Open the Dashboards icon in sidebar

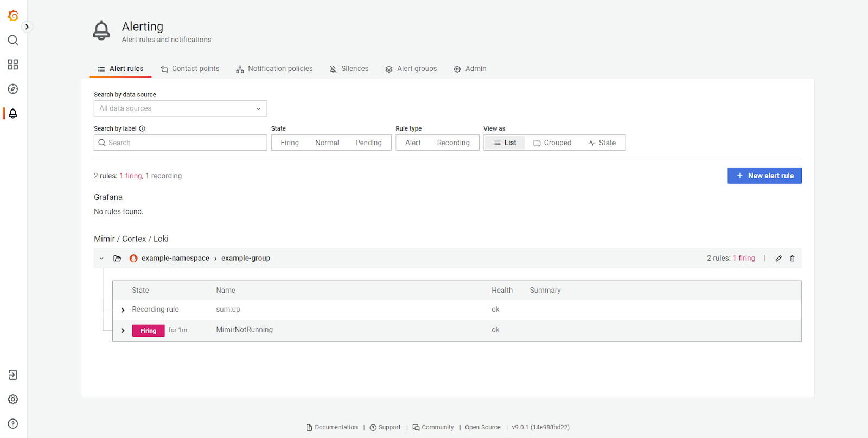tap(13, 65)
